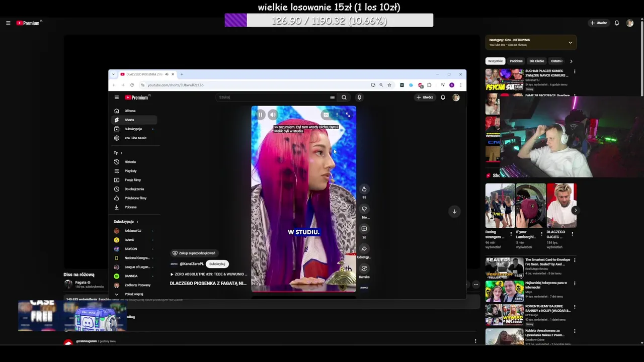Open the @KanalZeroPL channel link

coord(192,264)
